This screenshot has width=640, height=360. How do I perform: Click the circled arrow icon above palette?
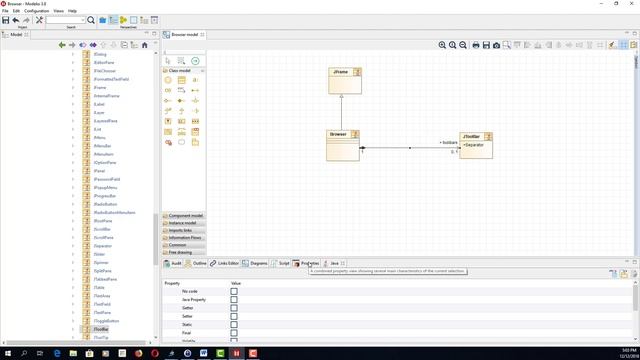pos(195,61)
